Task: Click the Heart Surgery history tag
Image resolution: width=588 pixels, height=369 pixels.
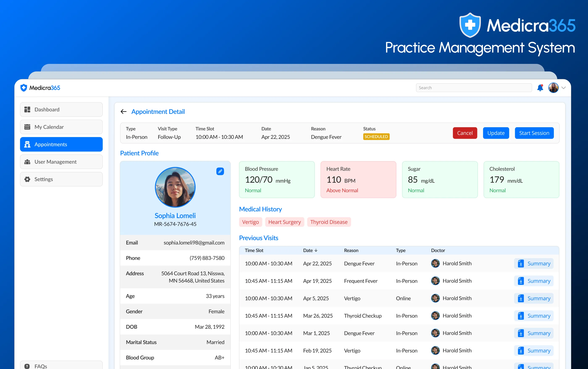Action: pos(285,222)
